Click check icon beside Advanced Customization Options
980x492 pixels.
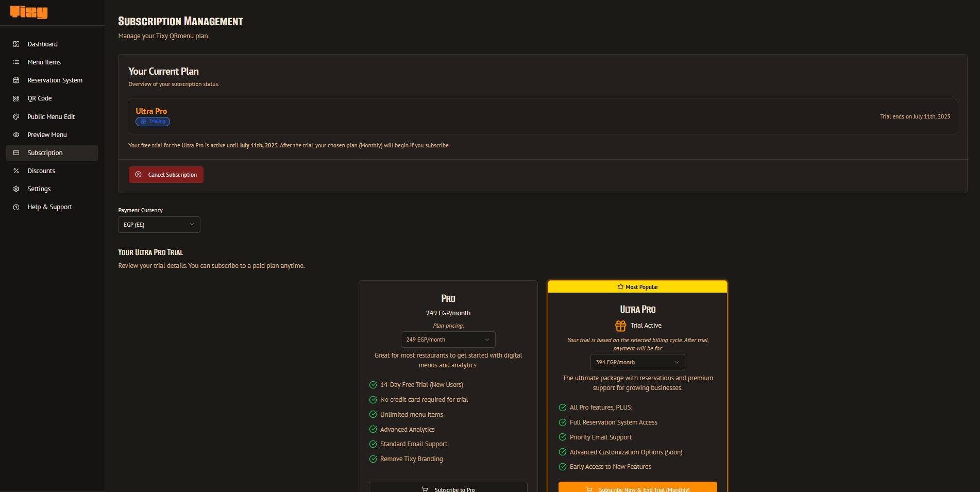[563, 452]
